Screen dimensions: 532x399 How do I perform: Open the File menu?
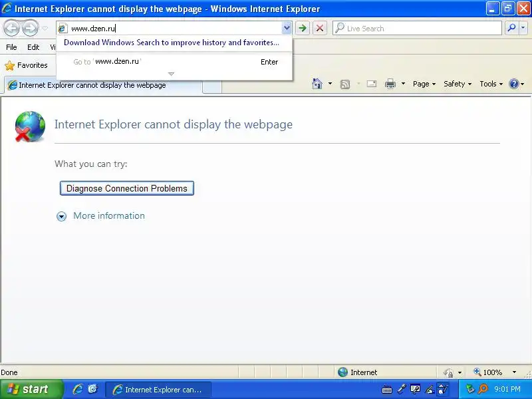click(x=11, y=47)
